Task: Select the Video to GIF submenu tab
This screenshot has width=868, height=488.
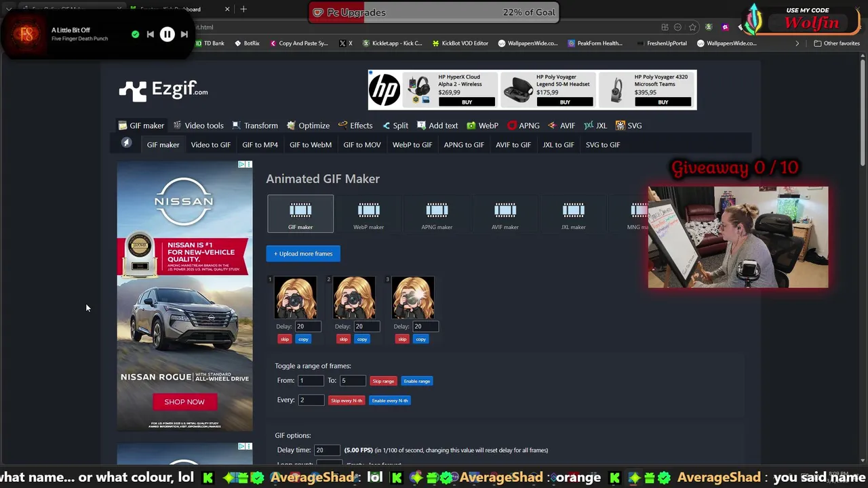Action: coord(210,144)
